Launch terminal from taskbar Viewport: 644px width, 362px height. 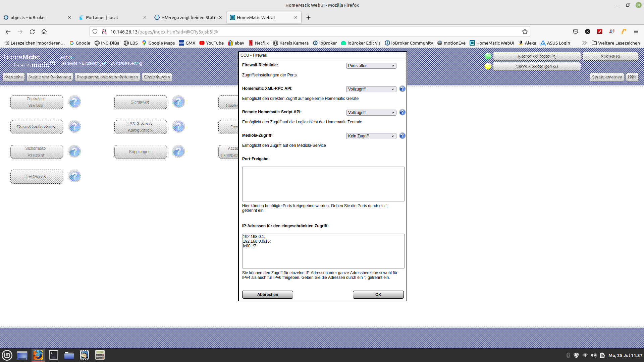[54, 355]
